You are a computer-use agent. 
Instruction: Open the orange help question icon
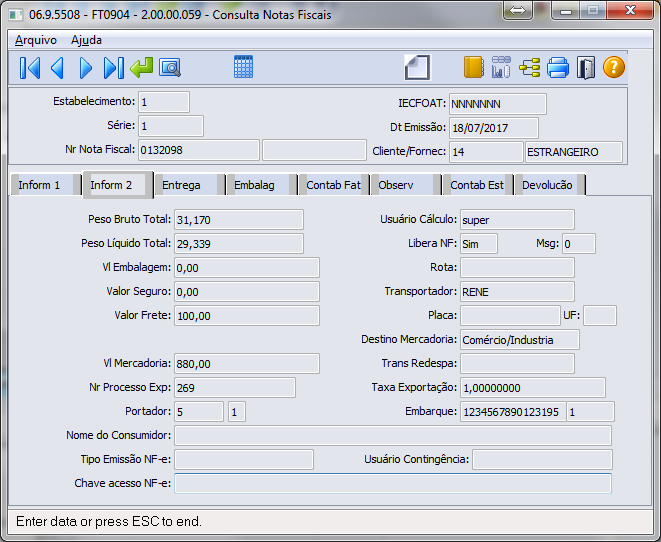pos(614,67)
